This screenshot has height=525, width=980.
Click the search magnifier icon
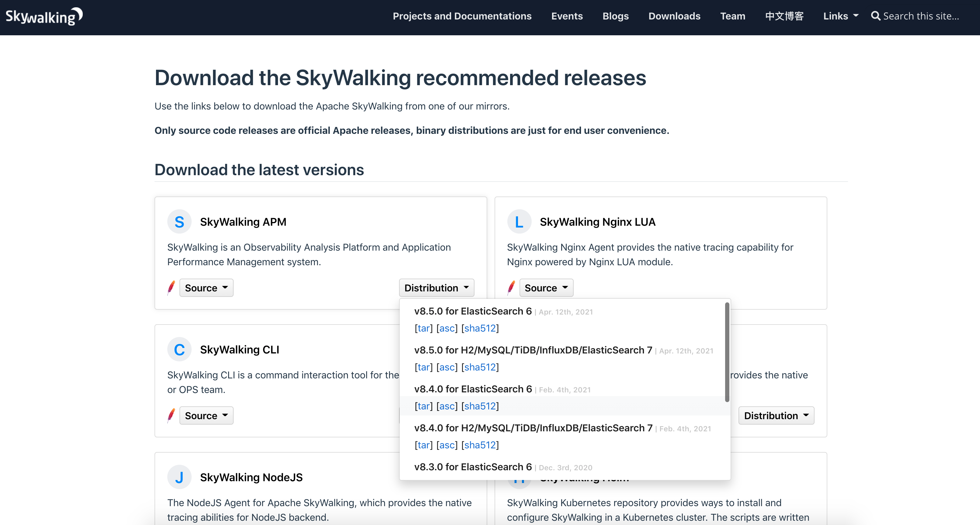[875, 16]
